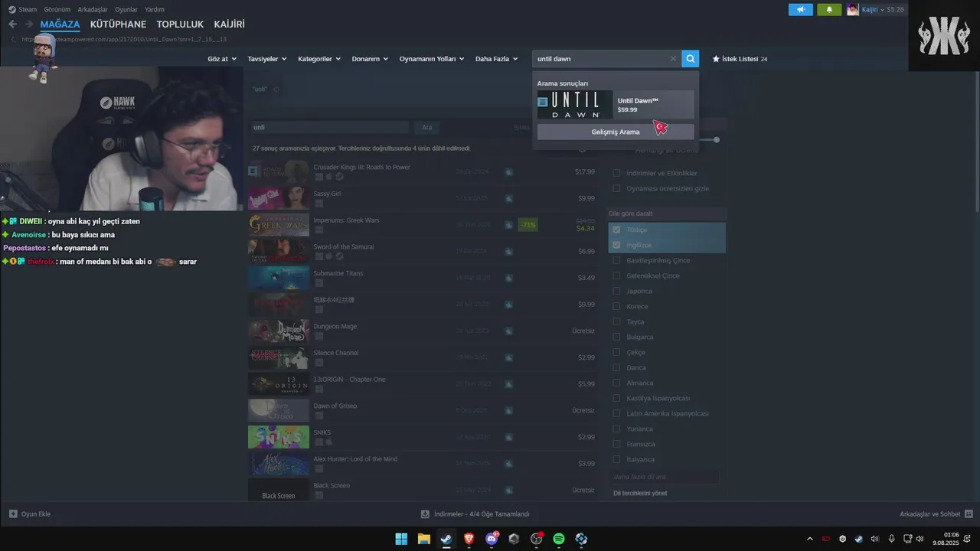Open Spotify from taskbar
This screenshot has height=551, width=980.
tap(559, 539)
